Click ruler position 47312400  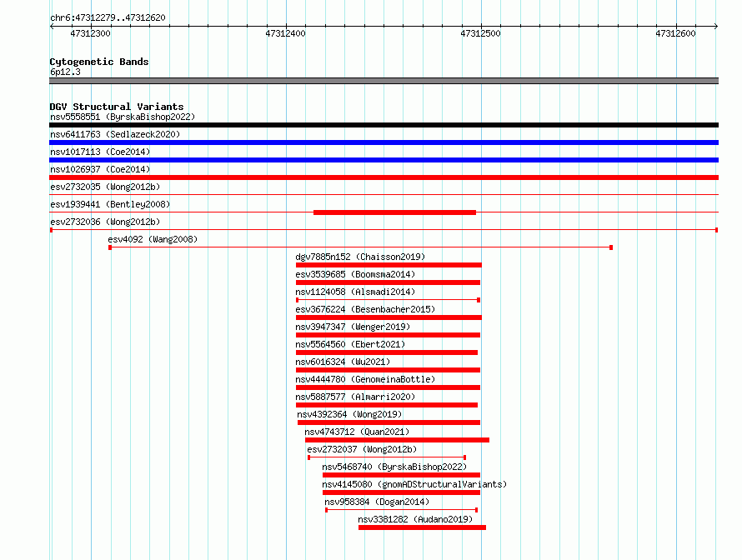[285, 33]
